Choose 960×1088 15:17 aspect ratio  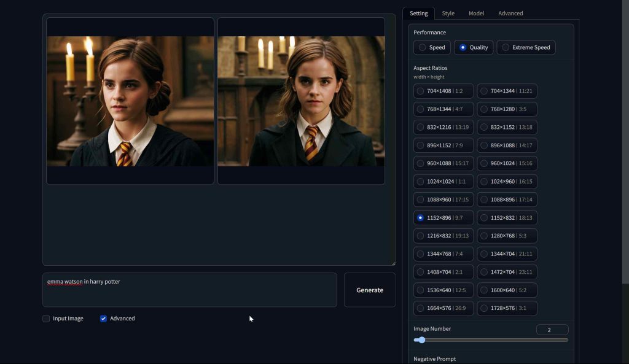click(x=443, y=163)
